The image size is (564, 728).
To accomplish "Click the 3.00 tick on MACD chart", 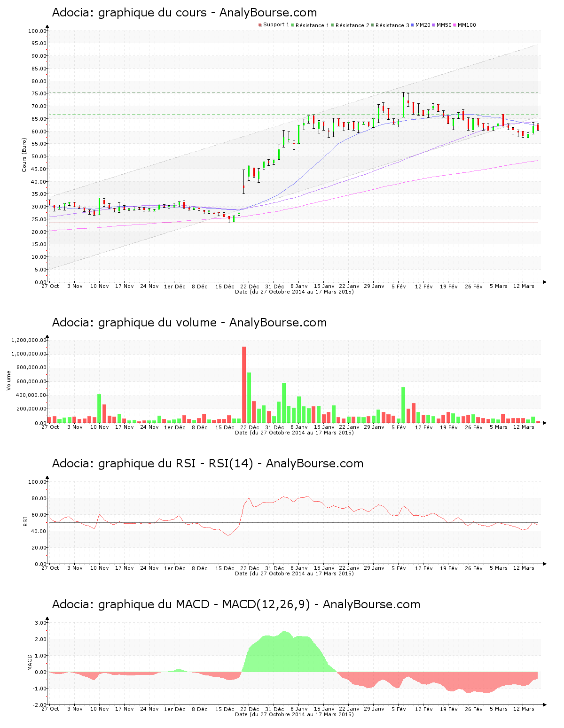I will tap(40, 623).
